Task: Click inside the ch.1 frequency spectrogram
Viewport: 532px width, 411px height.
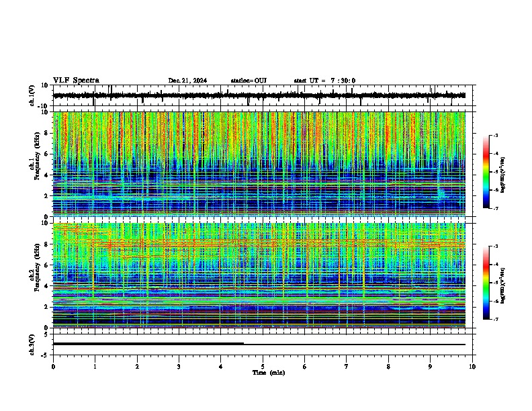Action: pyautogui.click(x=259, y=164)
